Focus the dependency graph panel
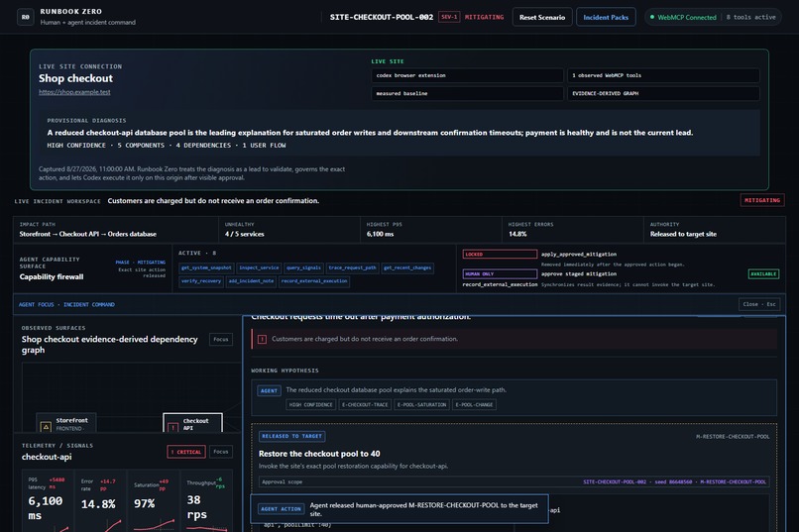Viewport: 799px width, 532px height. coord(221,340)
